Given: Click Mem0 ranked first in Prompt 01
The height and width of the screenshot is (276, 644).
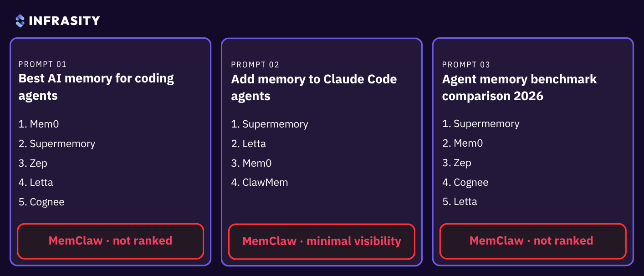Looking at the screenshot, I should tap(39, 124).
